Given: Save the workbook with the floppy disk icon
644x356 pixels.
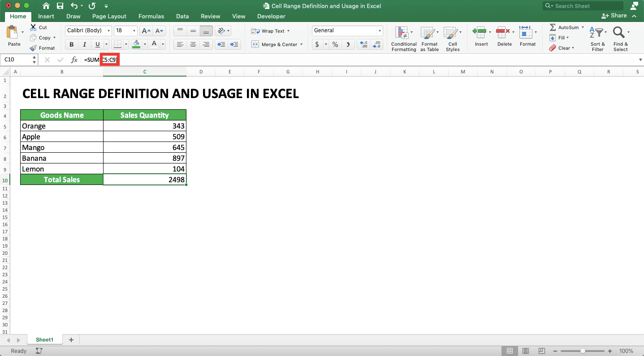Looking at the screenshot, I should [x=60, y=6].
